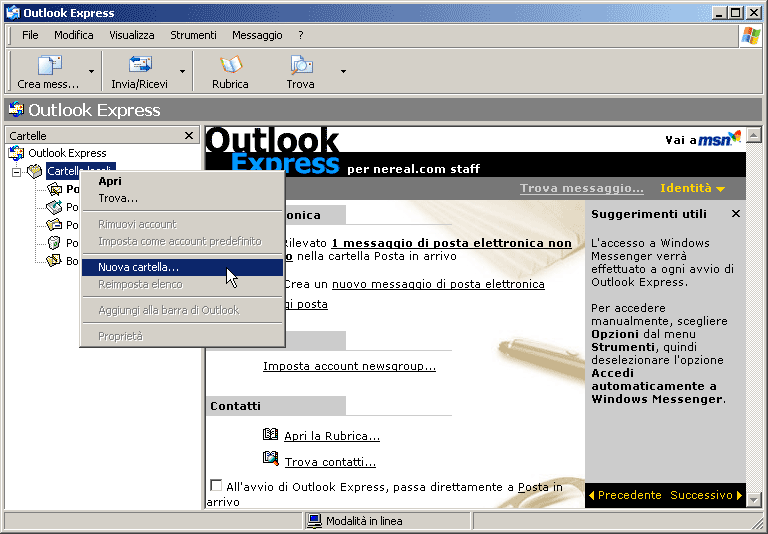Screen dimensions: 768x534
Task: Click the Contatti section heading
Action: tap(236, 406)
